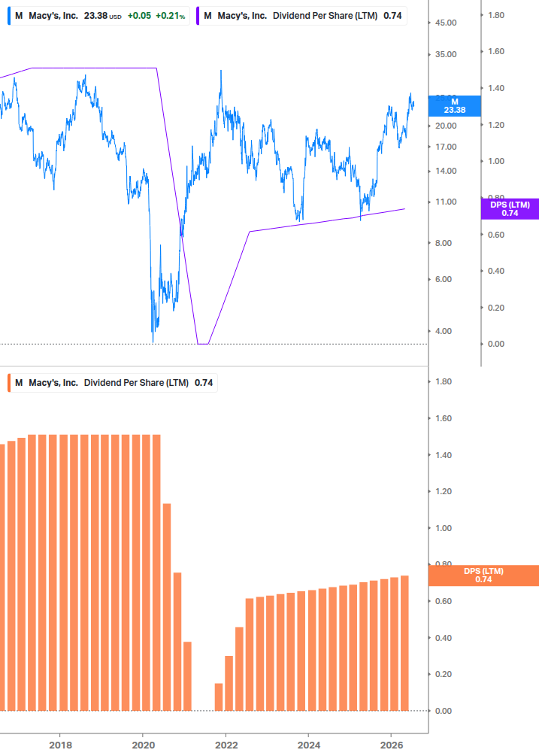Click the 35.00 price axis value
This screenshot has width=539, height=756.
click(x=446, y=54)
